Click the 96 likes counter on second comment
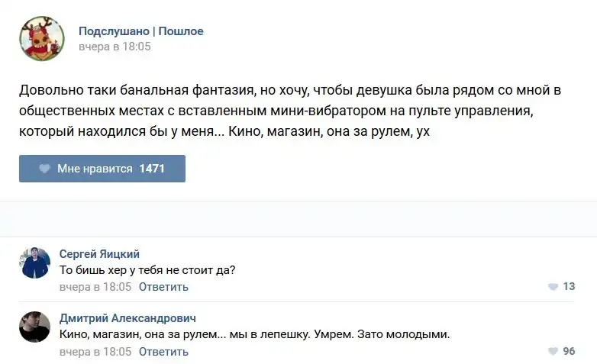597x364 pixels. click(x=569, y=352)
